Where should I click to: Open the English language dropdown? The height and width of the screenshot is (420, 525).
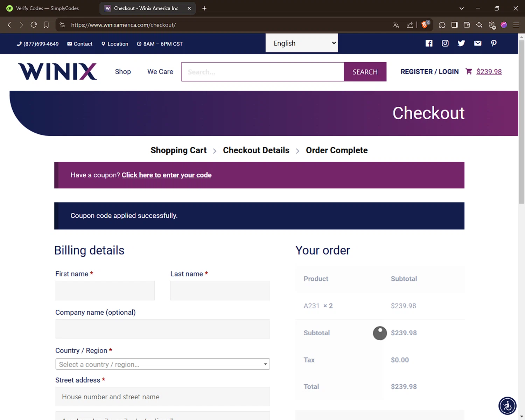click(302, 43)
